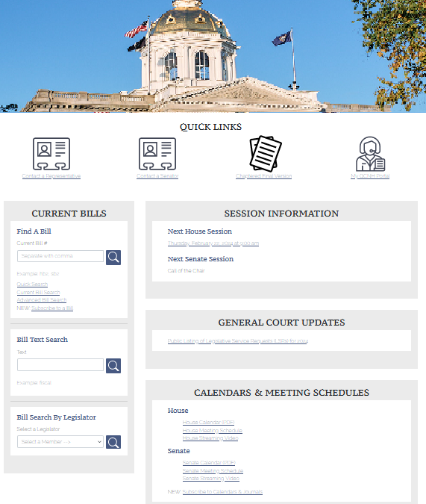This screenshot has width=426, height=504.
Task: Click the Bill Search By Legislator magnifier
Action: [x=113, y=442]
